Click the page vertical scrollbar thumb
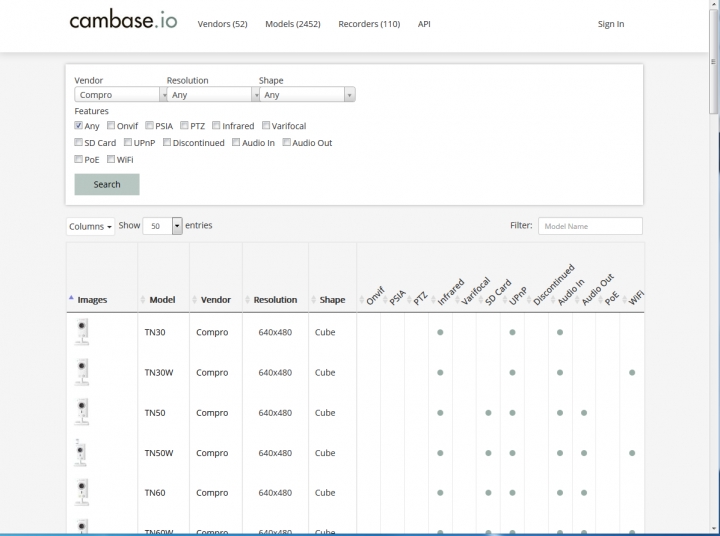 (x=713, y=62)
